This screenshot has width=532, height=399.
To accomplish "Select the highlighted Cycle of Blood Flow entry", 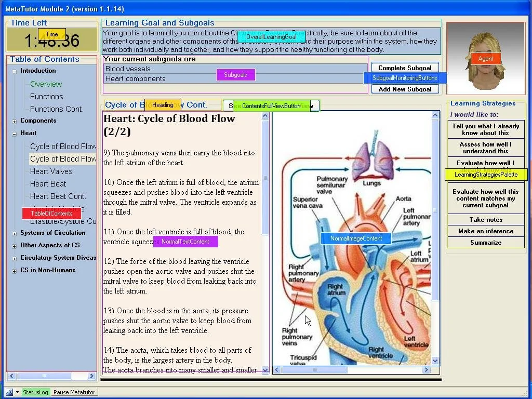I will [63, 159].
